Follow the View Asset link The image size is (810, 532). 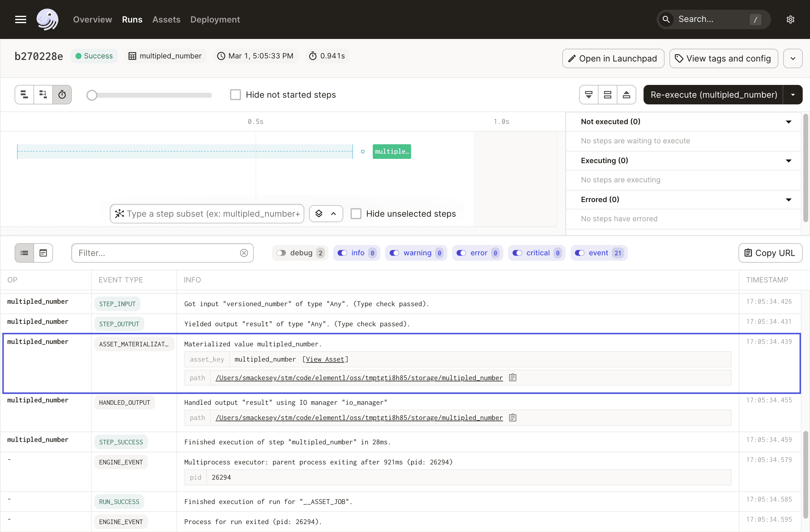tap(325, 359)
